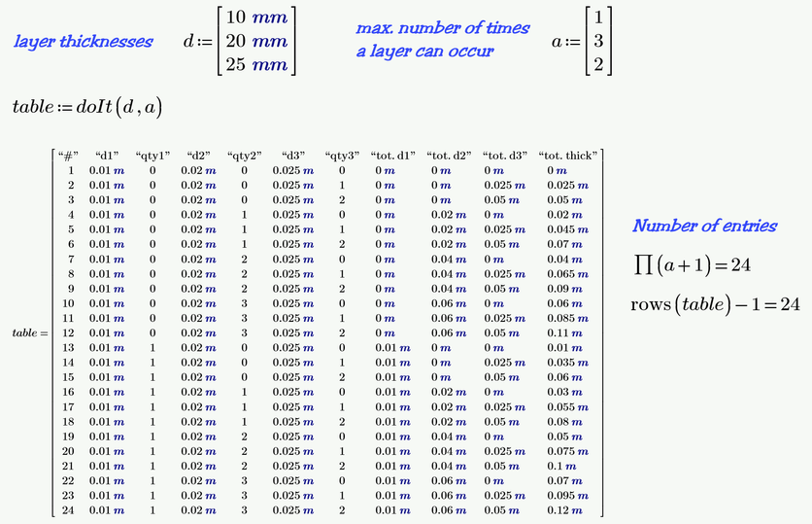This screenshot has height=524, width=812.
Task: Select total thickness 0.035 m in row 14
Action: pos(568,363)
